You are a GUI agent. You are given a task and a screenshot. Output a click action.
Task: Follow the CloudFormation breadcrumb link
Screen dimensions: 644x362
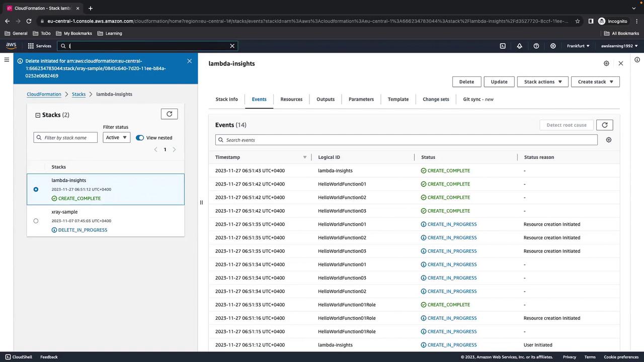[x=44, y=94]
